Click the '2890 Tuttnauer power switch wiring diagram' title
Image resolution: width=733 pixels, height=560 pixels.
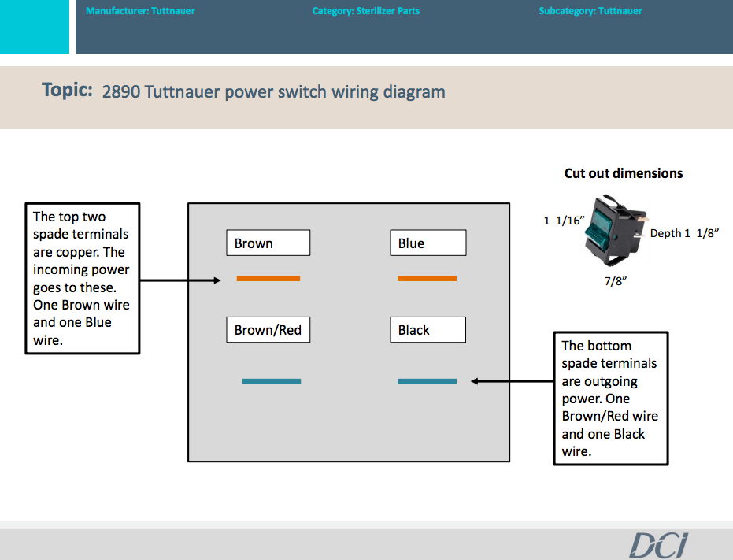273,91
